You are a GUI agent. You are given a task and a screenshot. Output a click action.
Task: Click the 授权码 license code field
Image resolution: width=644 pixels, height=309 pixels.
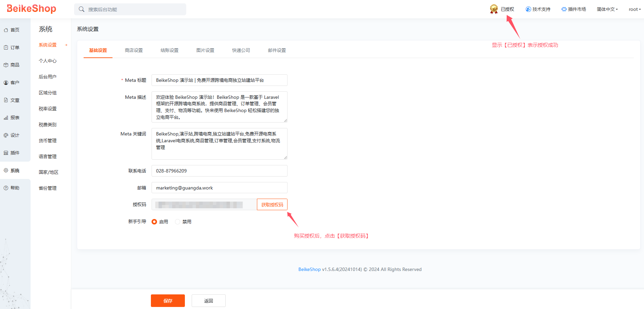[x=204, y=204]
